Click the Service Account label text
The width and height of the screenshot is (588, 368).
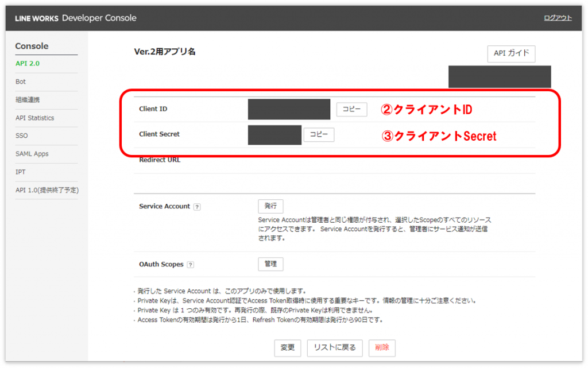[165, 207]
